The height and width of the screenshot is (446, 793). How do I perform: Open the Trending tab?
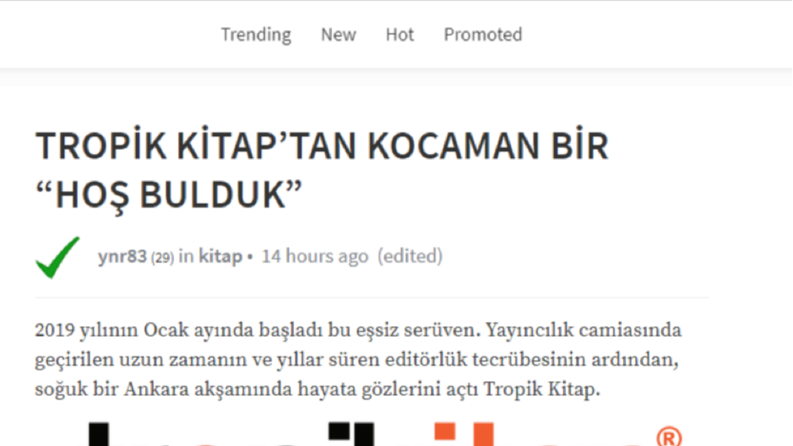pos(256,34)
